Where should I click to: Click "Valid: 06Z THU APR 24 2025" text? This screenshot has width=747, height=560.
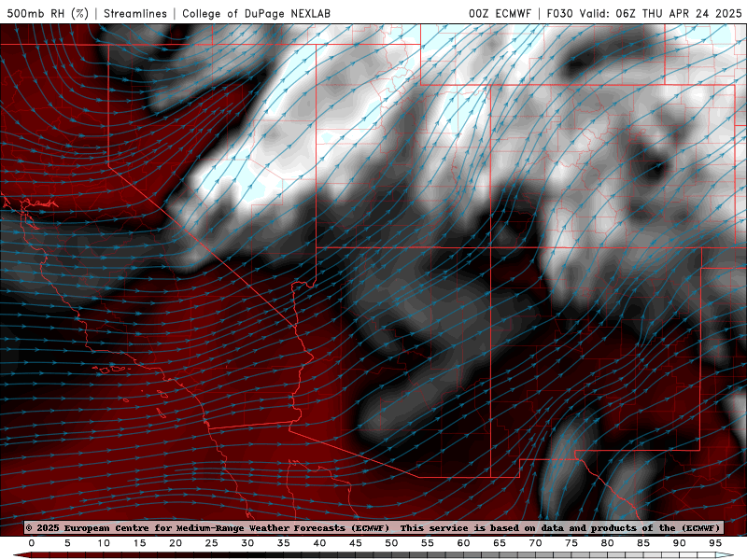tap(660, 13)
